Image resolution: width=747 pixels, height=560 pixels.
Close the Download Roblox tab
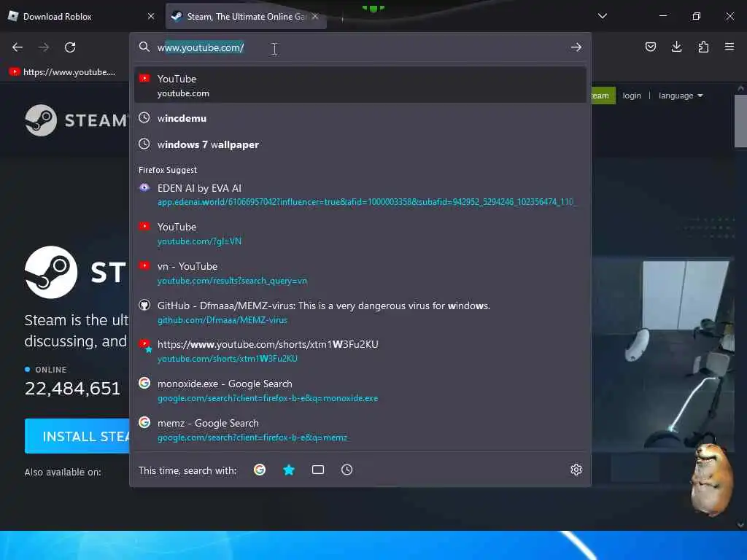(151, 16)
